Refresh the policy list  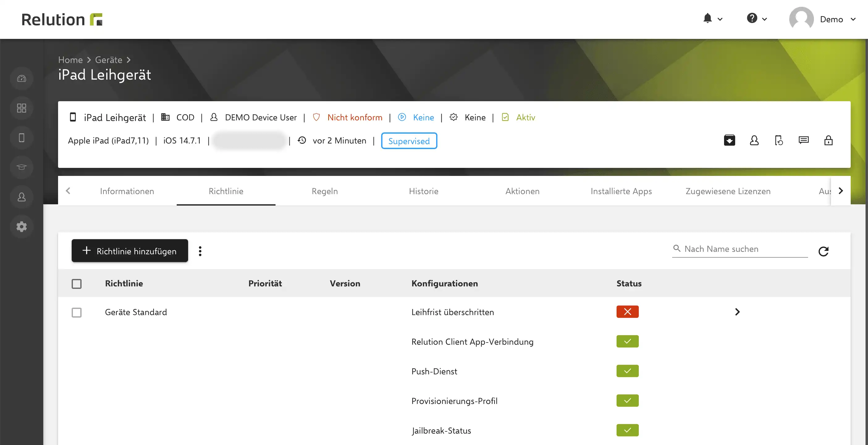click(x=824, y=252)
